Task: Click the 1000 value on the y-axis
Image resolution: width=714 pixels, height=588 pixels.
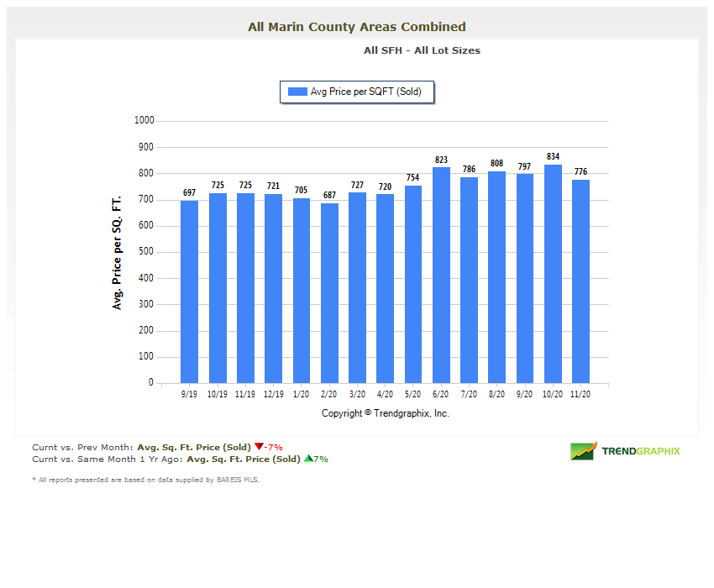Action: [x=144, y=120]
